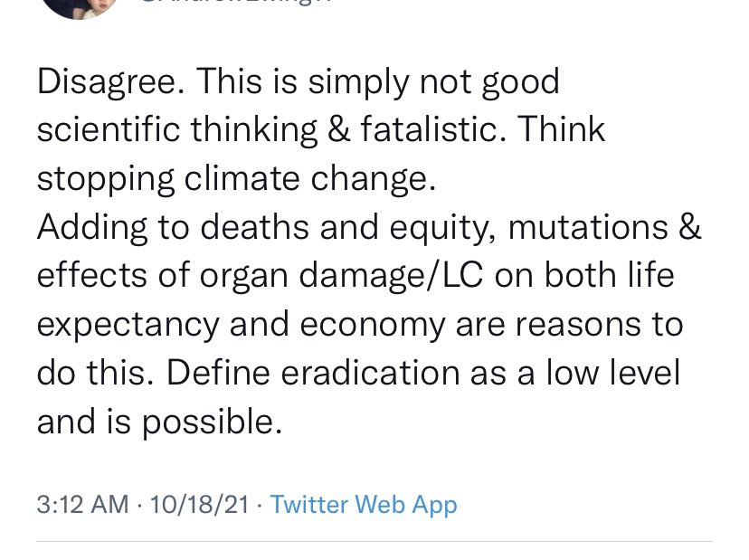The width and height of the screenshot is (749, 560).
Task: Click the "both life" text in tweet
Action: 609,276
